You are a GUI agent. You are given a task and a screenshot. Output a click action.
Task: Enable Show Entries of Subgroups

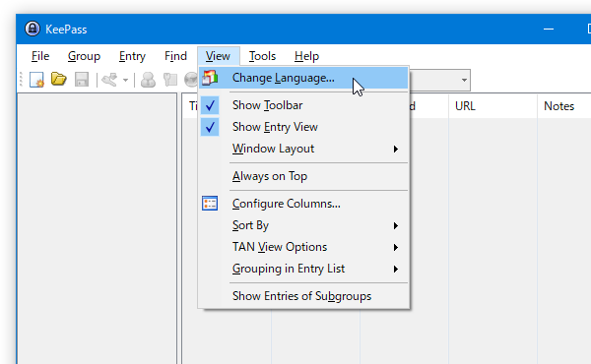(303, 296)
